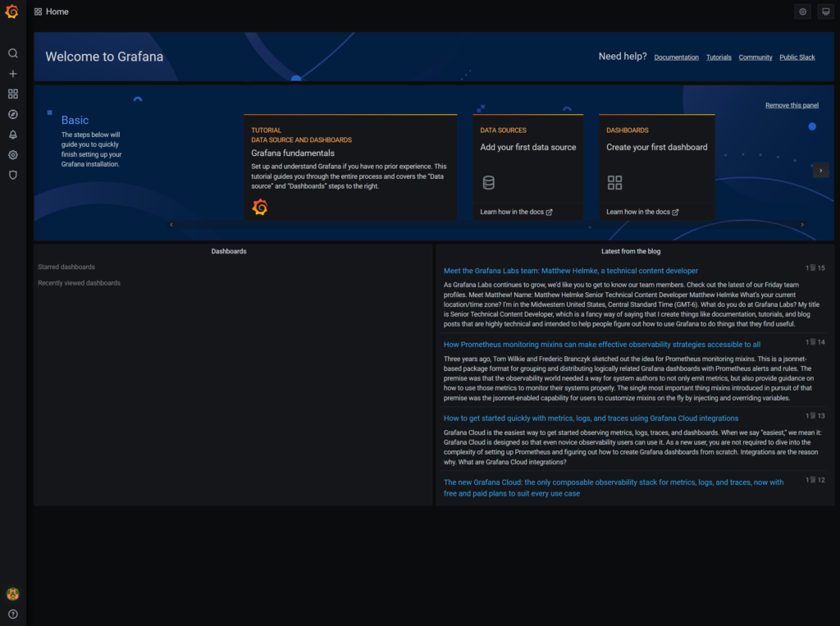This screenshot has height=626, width=840.
Task: Click the right arrow of horizontal scrollbar
Action: [802, 225]
